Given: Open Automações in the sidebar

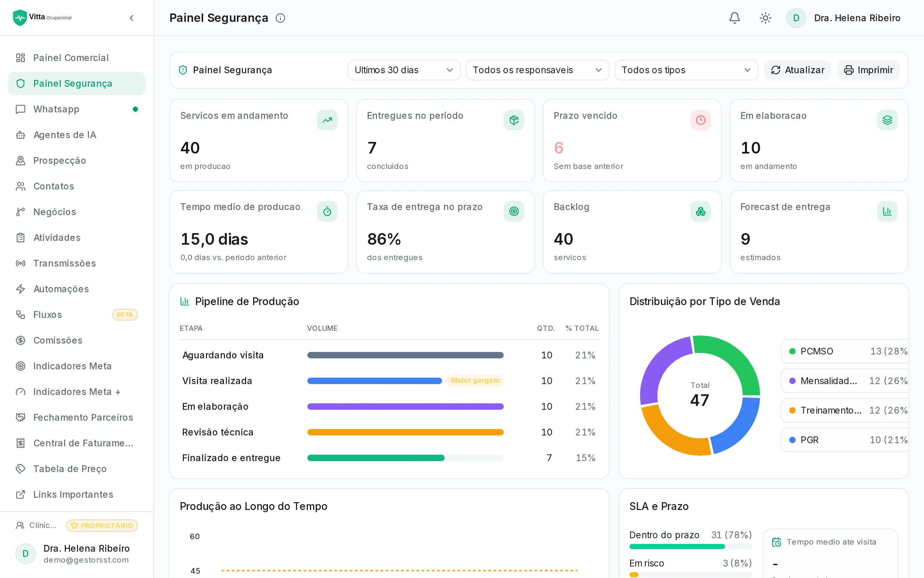Looking at the screenshot, I should pos(76,289).
